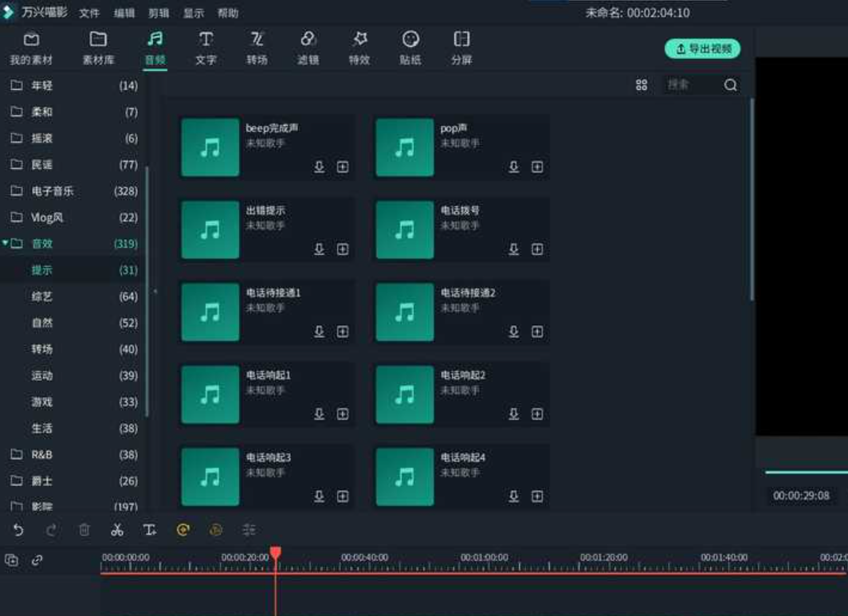Open the 滤镜 filters tab
Viewport: 848px width, 616px height.
tap(308, 49)
